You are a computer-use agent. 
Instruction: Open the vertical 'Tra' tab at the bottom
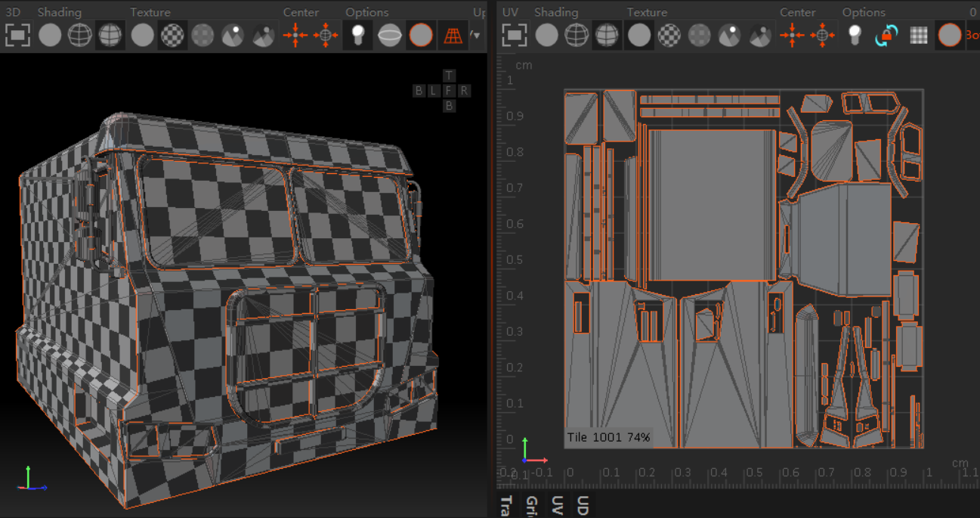[x=505, y=506]
